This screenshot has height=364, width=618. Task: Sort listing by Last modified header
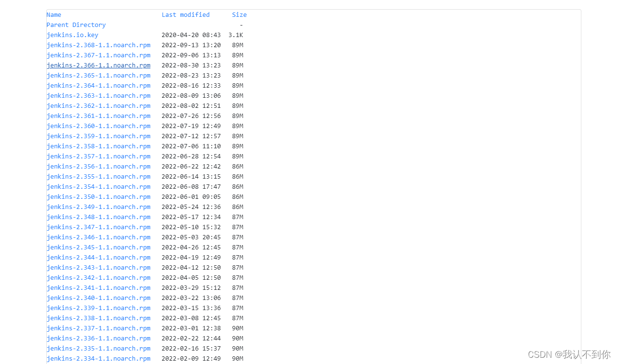click(186, 15)
